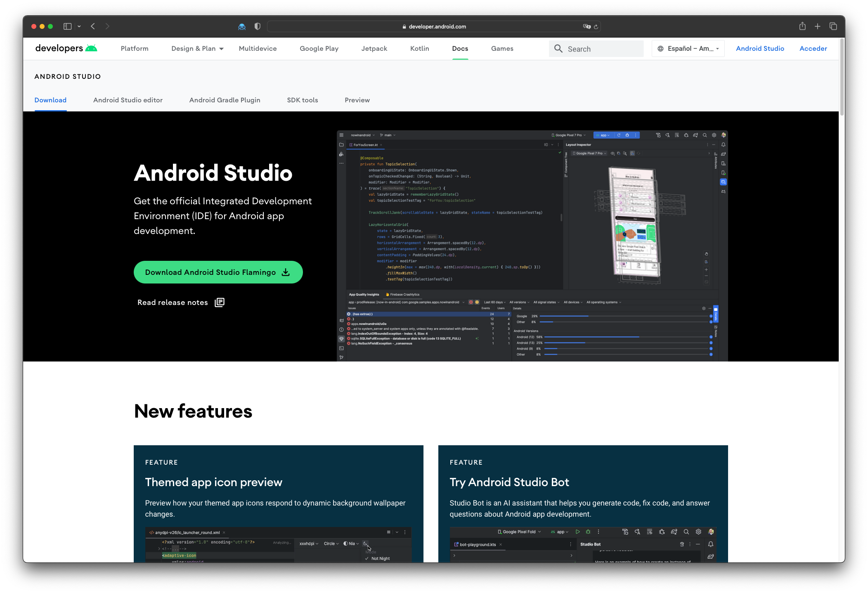Open the Themed app icon preview card title
This screenshot has width=868, height=593.
pyautogui.click(x=213, y=482)
